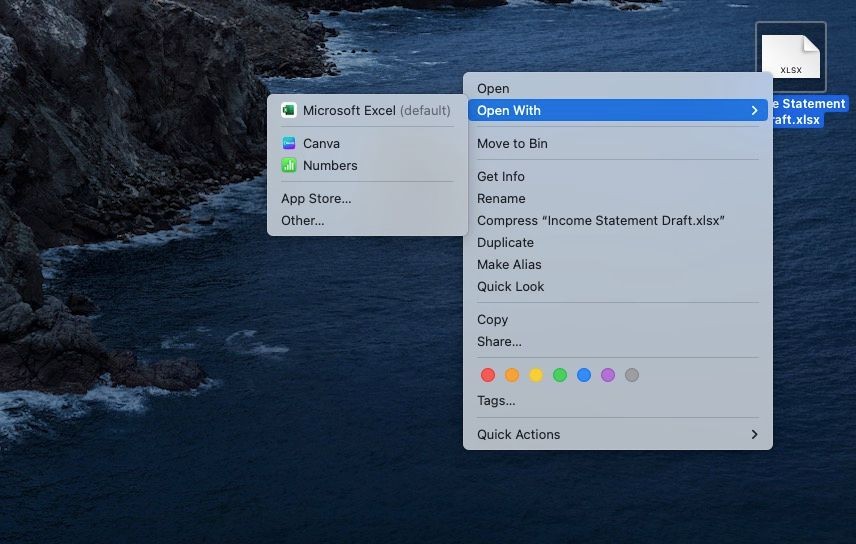The width and height of the screenshot is (856, 544).
Task: Open file with Microsoft Excel icon
Action: (289, 110)
